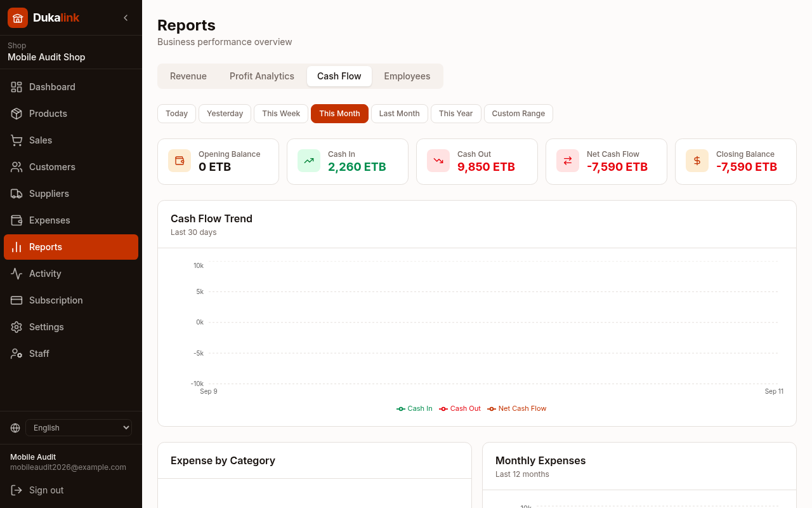
Task: Click the Opening Balance wallet icon
Action: 180,161
